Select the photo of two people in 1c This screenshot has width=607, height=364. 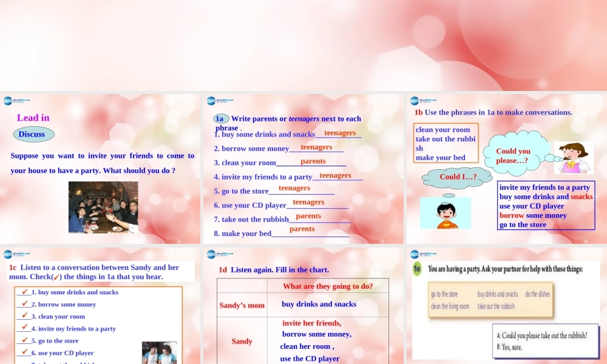click(x=159, y=352)
